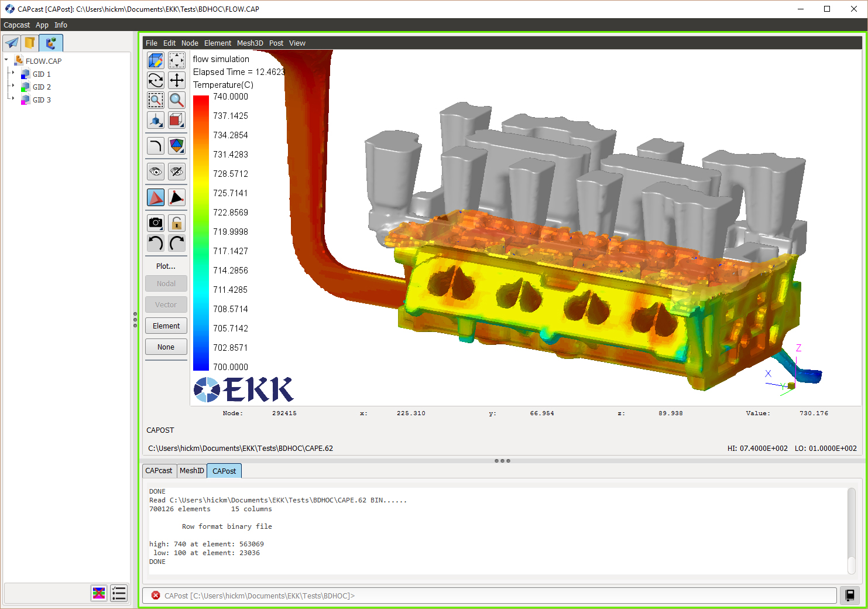Open the Edit menu in viewer

click(x=170, y=43)
